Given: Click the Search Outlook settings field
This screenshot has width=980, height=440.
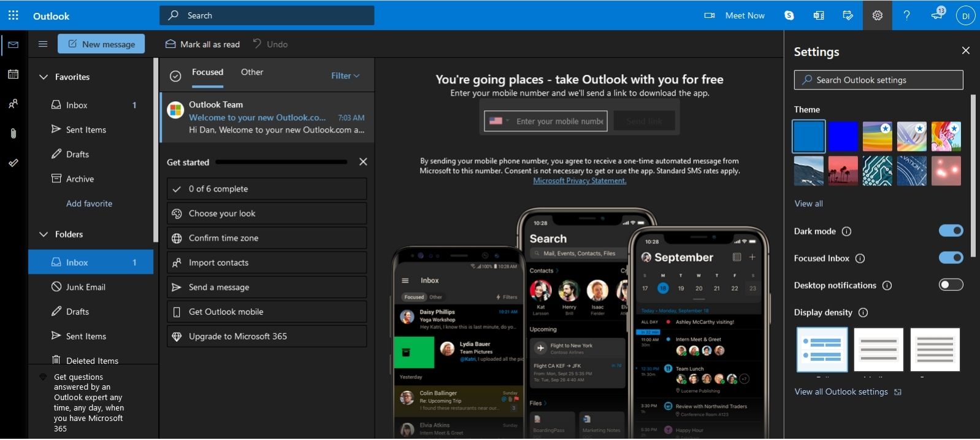Looking at the screenshot, I should 878,80.
